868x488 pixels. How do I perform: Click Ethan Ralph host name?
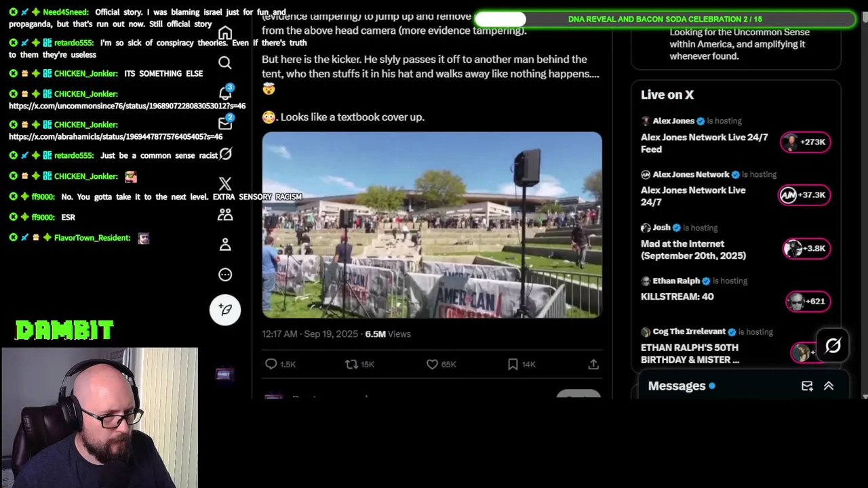(676, 281)
